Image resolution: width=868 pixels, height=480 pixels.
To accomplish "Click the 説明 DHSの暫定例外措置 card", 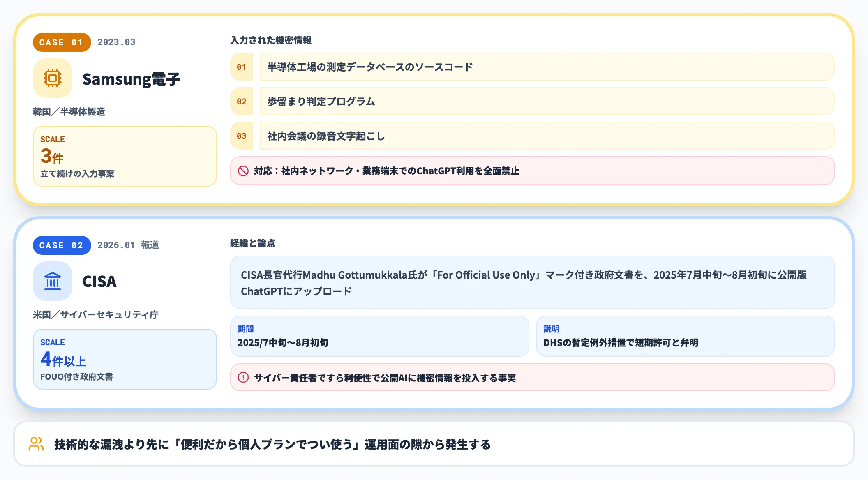I will 686,336.
